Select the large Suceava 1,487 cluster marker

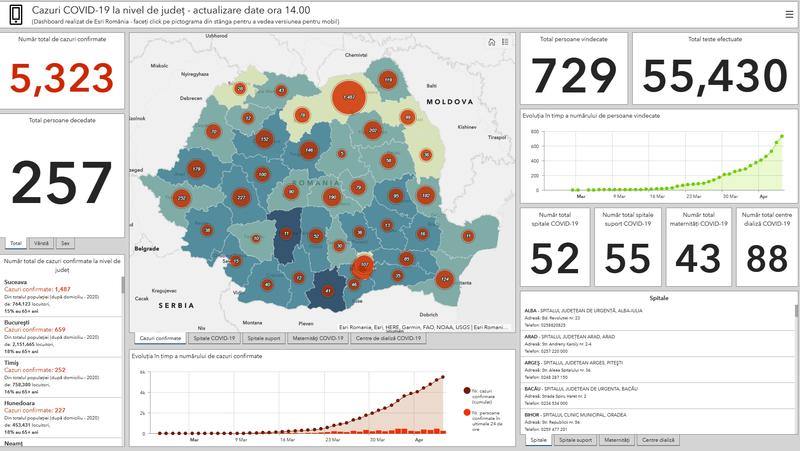coord(349,97)
